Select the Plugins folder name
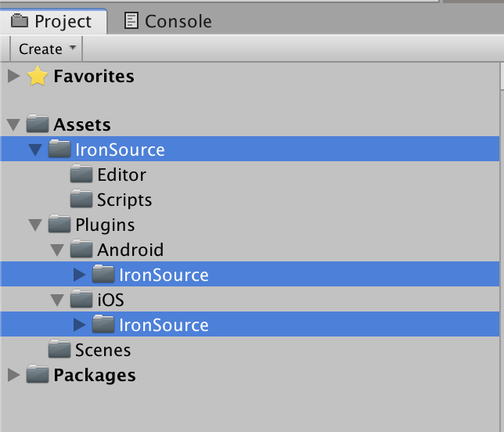The height and width of the screenshot is (432, 504). [105, 225]
